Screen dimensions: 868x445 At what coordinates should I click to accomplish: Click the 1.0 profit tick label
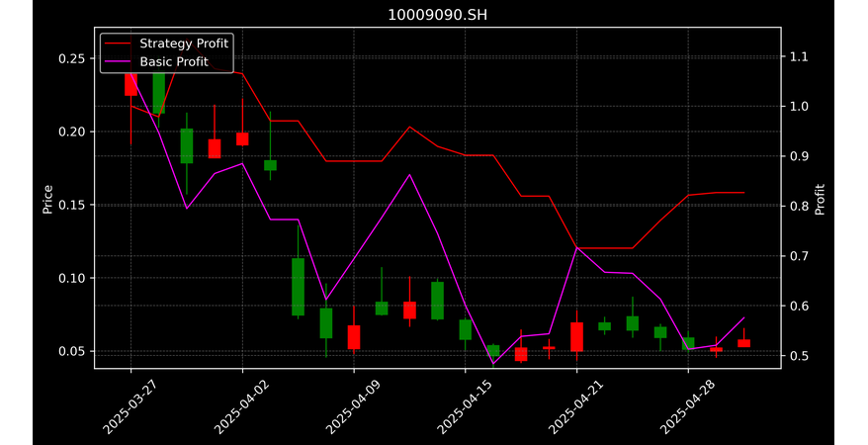click(x=798, y=106)
